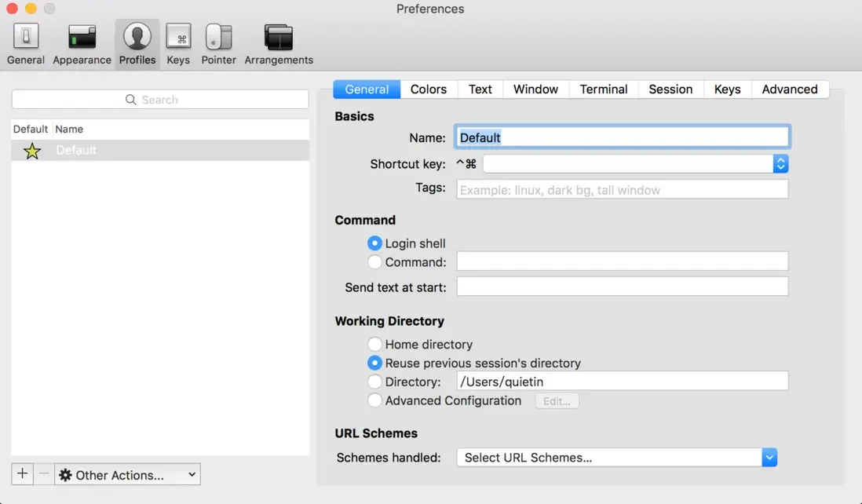
Task: Click the magnifier icon in Search
Action: pos(131,100)
